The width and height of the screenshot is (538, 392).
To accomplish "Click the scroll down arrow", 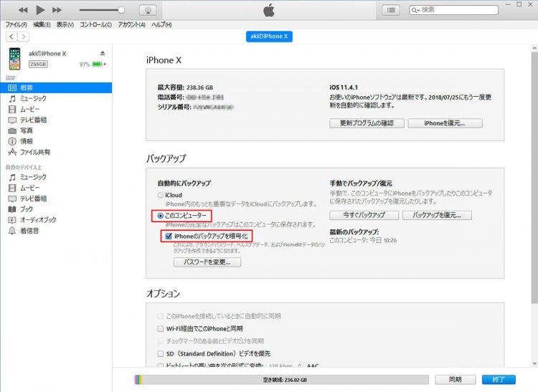I will [534, 363].
